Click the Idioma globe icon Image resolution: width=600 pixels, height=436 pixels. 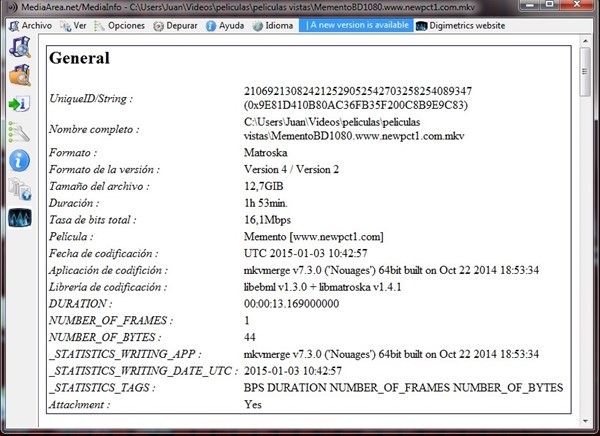click(258, 26)
